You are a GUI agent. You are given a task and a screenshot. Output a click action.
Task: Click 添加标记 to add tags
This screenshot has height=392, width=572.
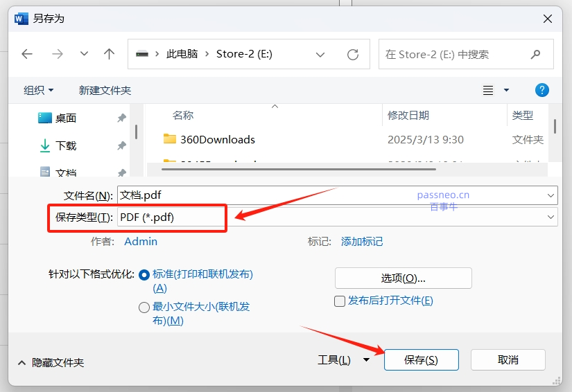(362, 242)
